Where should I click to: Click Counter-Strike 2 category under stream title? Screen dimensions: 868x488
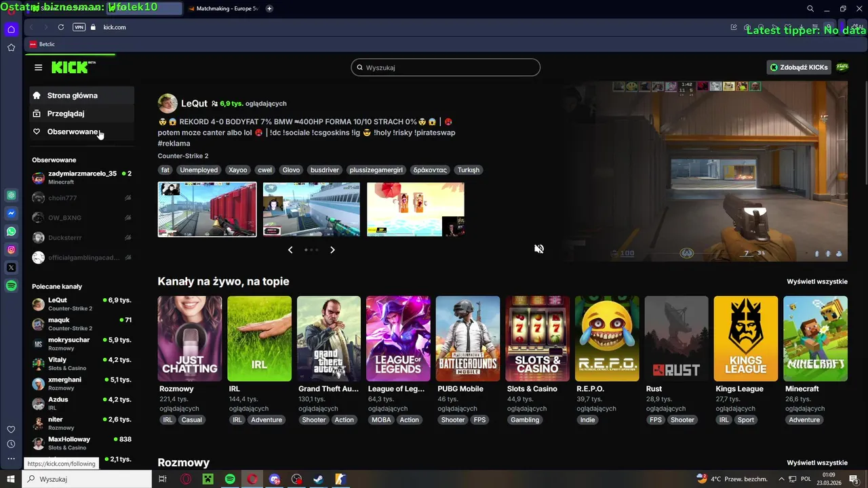[183, 156]
